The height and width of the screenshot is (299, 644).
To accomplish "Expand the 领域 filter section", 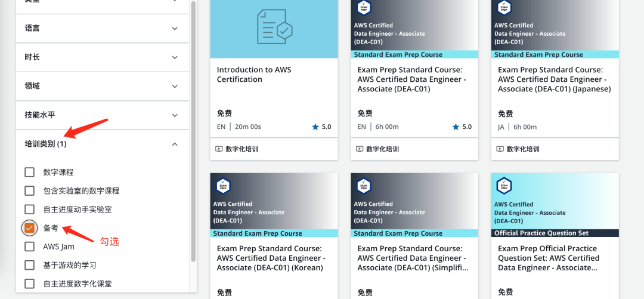I will coord(103,86).
